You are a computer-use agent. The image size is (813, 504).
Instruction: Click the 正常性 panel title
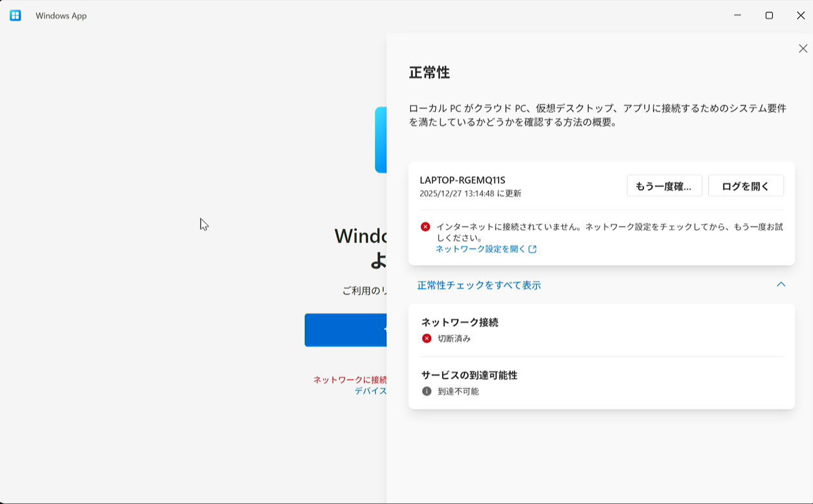pyautogui.click(x=429, y=73)
